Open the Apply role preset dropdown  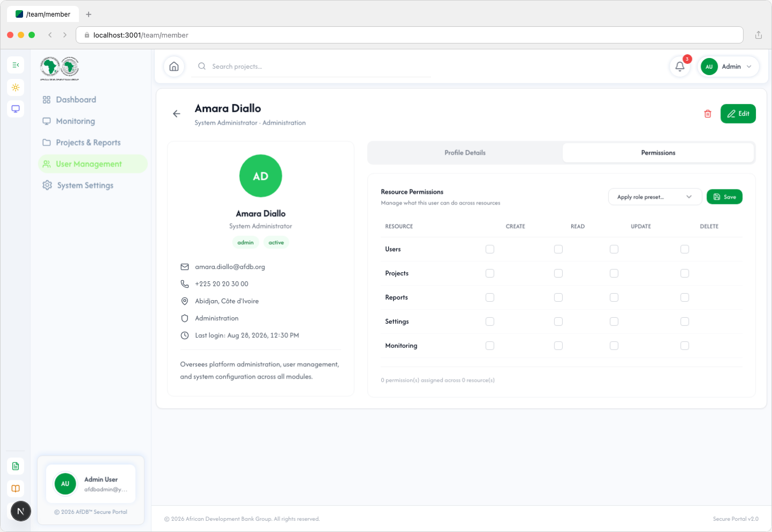click(x=655, y=197)
